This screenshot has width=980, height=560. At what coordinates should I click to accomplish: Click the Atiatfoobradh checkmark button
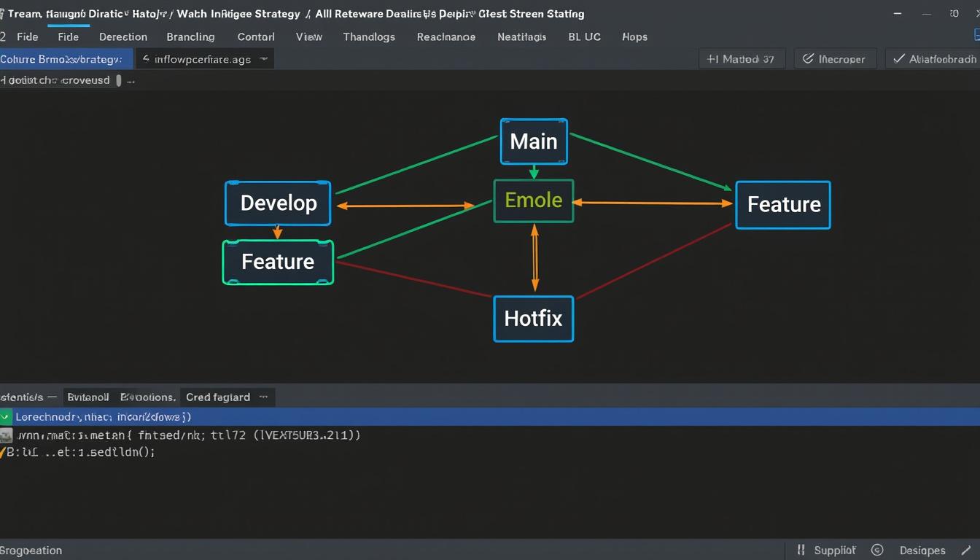tap(933, 59)
